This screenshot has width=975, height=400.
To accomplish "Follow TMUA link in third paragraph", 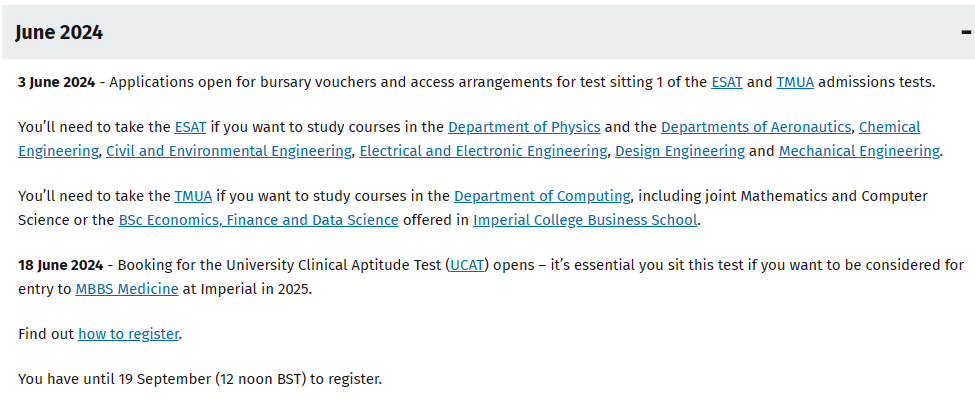I will click(193, 196).
